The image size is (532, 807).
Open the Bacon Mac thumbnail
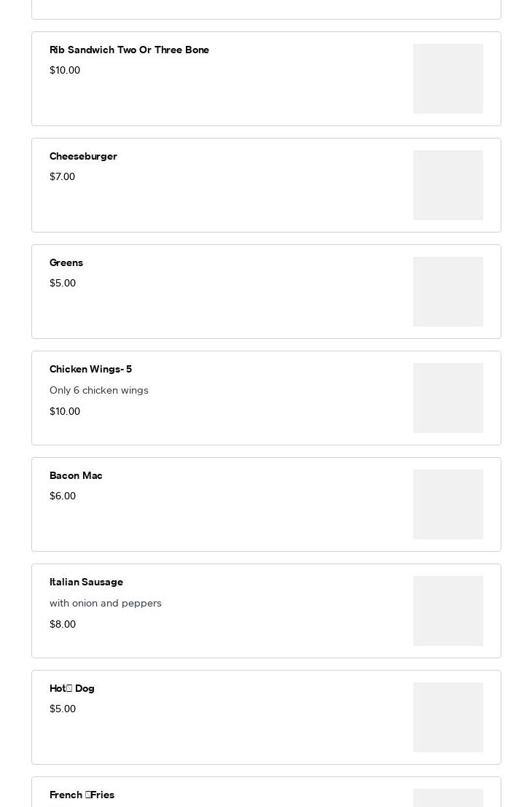pos(447,504)
